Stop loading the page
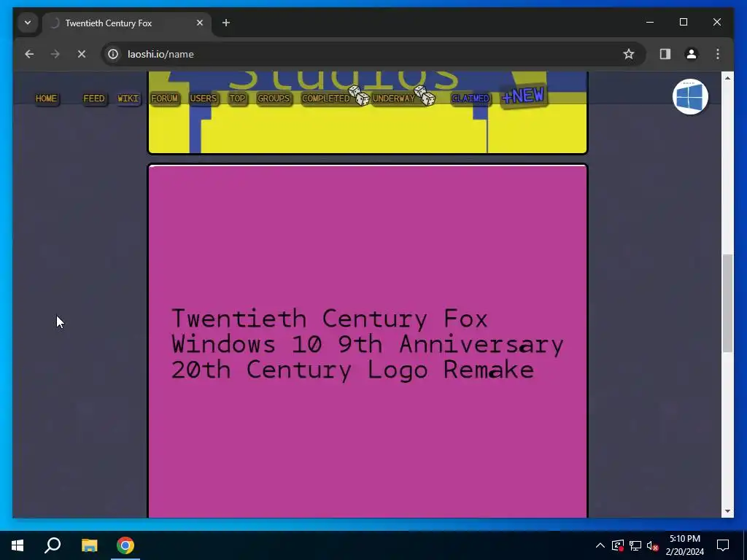The height and width of the screenshot is (560, 747). point(82,54)
